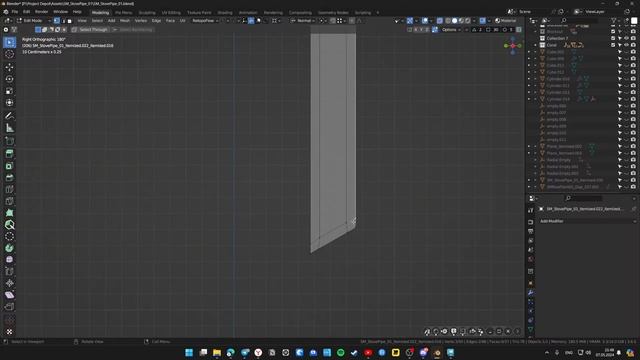The height and width of the screenshot is (360, 640).
Task: Toggle X-Ray display in viewport header
Action: click(x=440, y=20)
